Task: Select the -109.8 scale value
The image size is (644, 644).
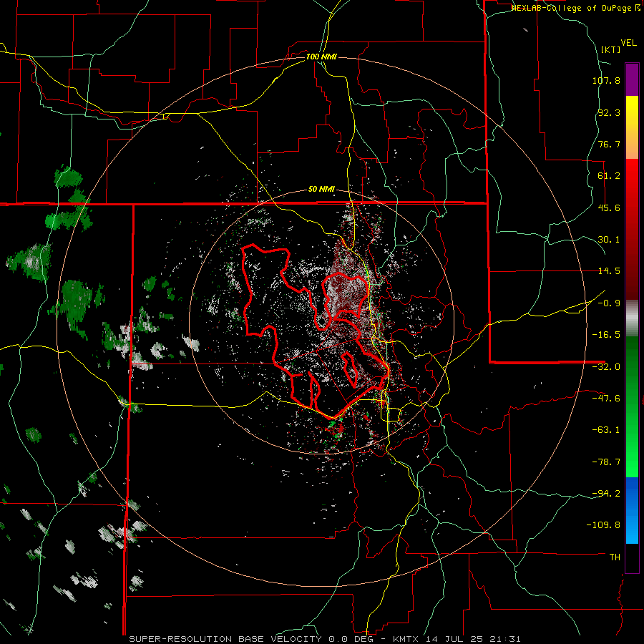Action: pyautogui.click(x=603, y=525)
